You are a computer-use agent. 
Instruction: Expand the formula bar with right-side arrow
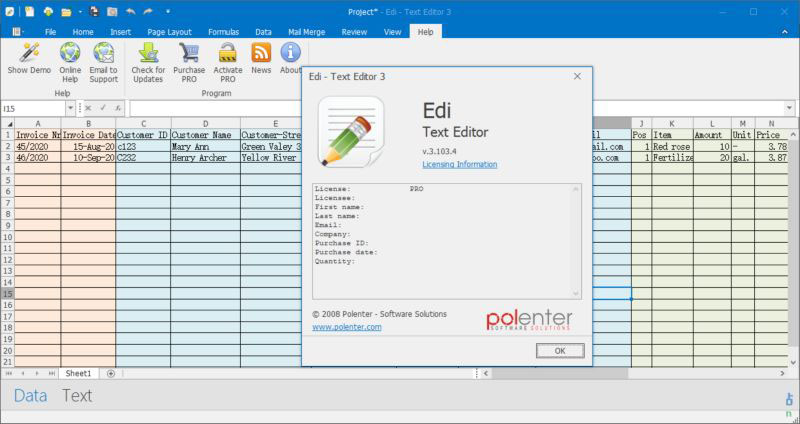pyautogui.click(x=789, y=108)
